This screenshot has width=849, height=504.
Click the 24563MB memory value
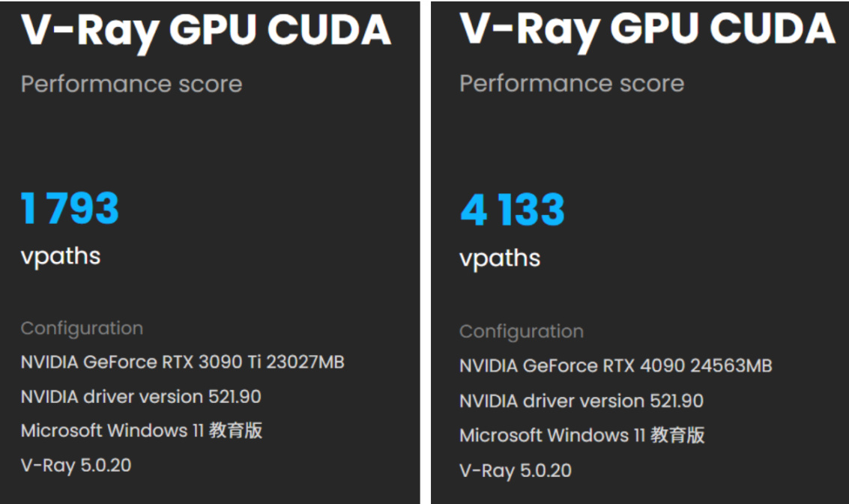731,366
